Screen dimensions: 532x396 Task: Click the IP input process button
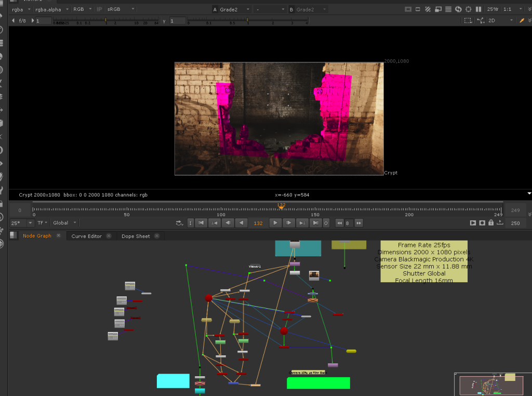99,9
